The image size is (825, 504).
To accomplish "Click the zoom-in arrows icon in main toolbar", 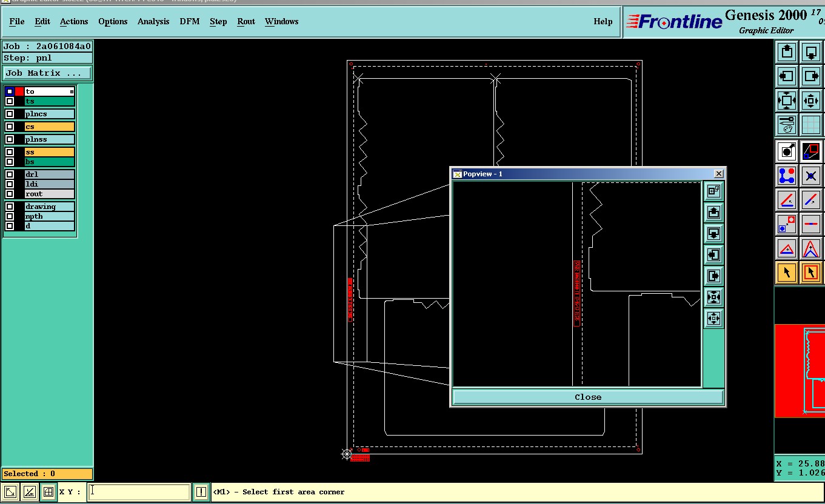I will [x=787, y=101].
